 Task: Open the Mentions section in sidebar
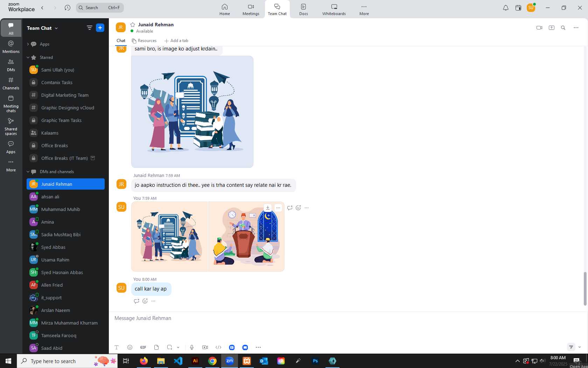point(11,47)
